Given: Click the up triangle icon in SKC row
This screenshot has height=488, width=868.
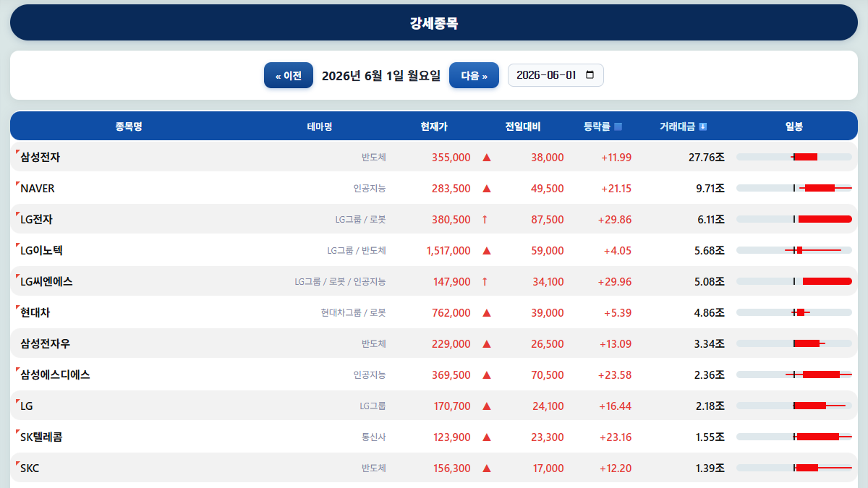Looking at the screenshot, I should point(487,468).
